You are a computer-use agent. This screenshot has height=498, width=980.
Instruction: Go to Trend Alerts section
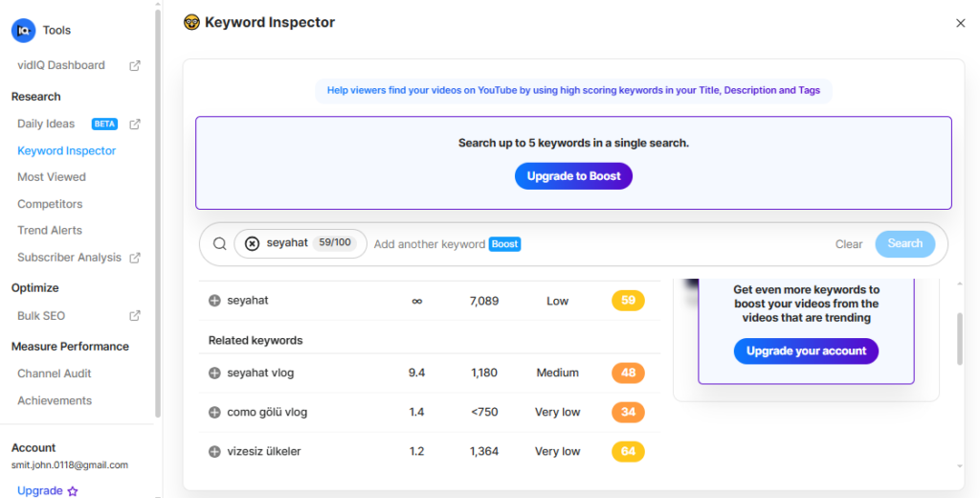coord(50,231)
